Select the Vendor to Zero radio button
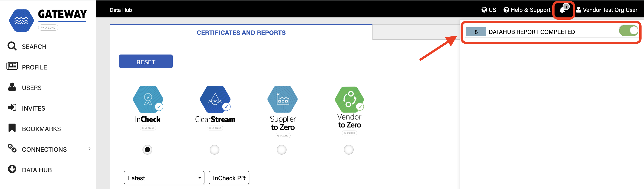This screenshot has width=644, height=189. (349, 149)
